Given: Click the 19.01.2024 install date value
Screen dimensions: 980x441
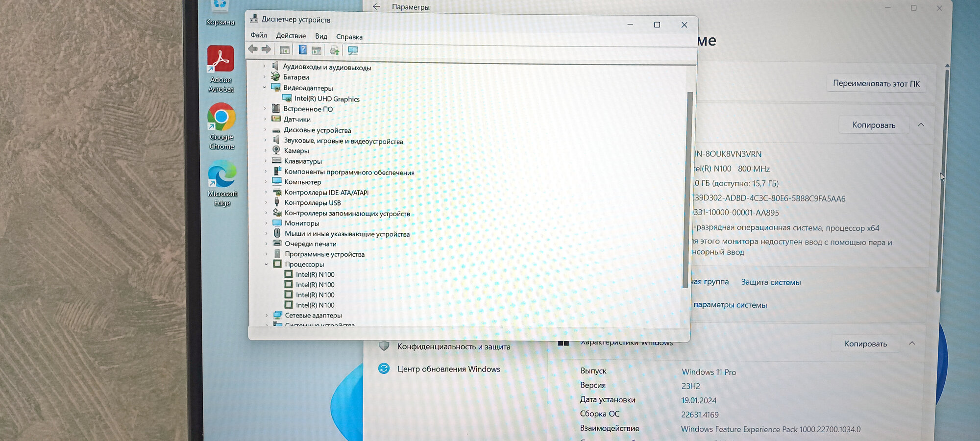Looking at the screenshot, I should [x=699, y=400].
